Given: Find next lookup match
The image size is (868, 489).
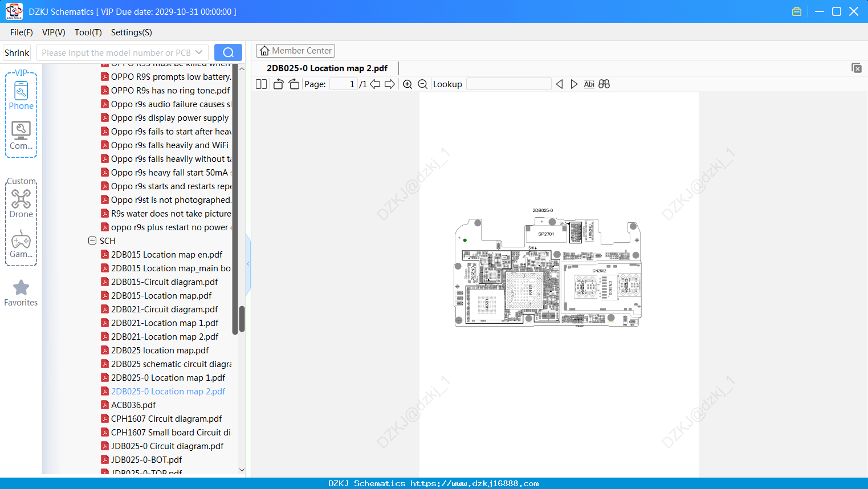Looking at the screenshot, I should coord(574,84).
